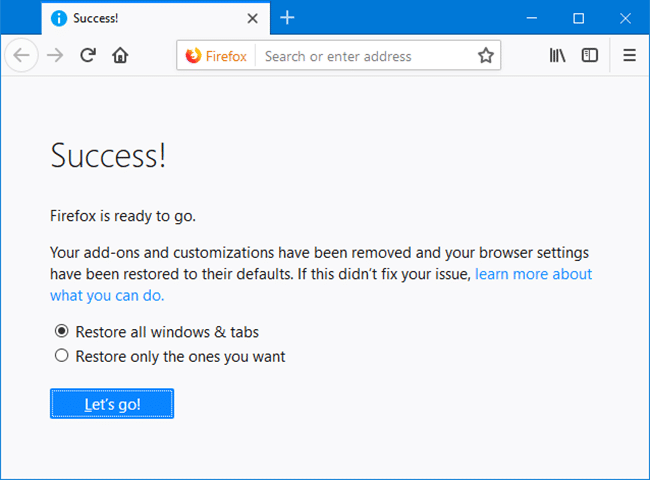Bookmark this page with the star icon
650x480 pixels.
tap(485, 56)
